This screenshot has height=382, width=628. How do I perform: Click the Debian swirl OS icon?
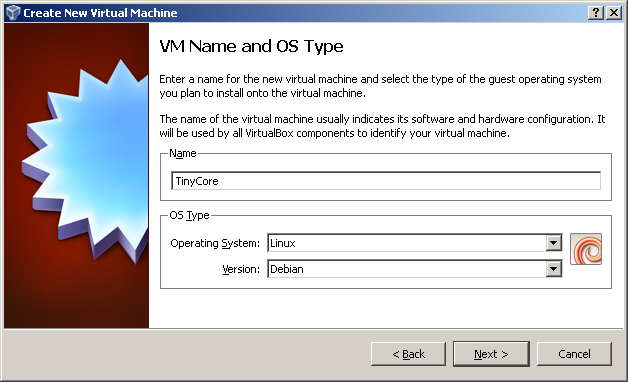586,249
